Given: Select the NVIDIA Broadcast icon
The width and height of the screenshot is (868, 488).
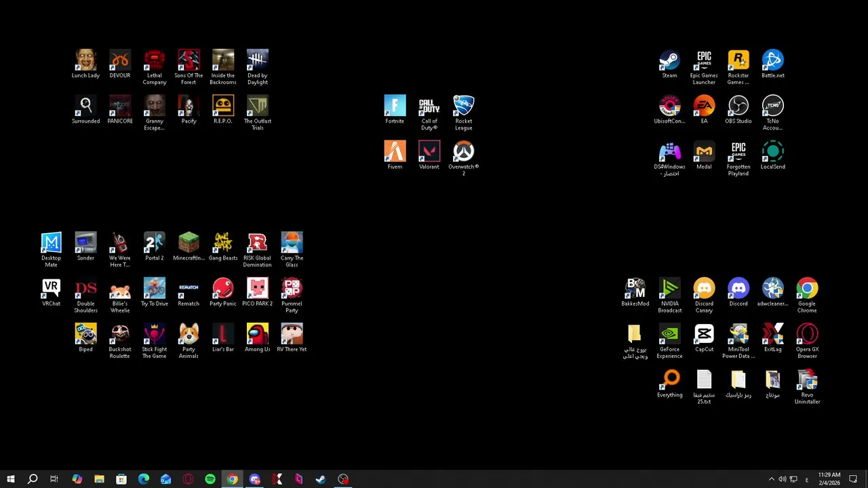Looking at the screenshot, I should pyautogui.click(x=669, y=295).
